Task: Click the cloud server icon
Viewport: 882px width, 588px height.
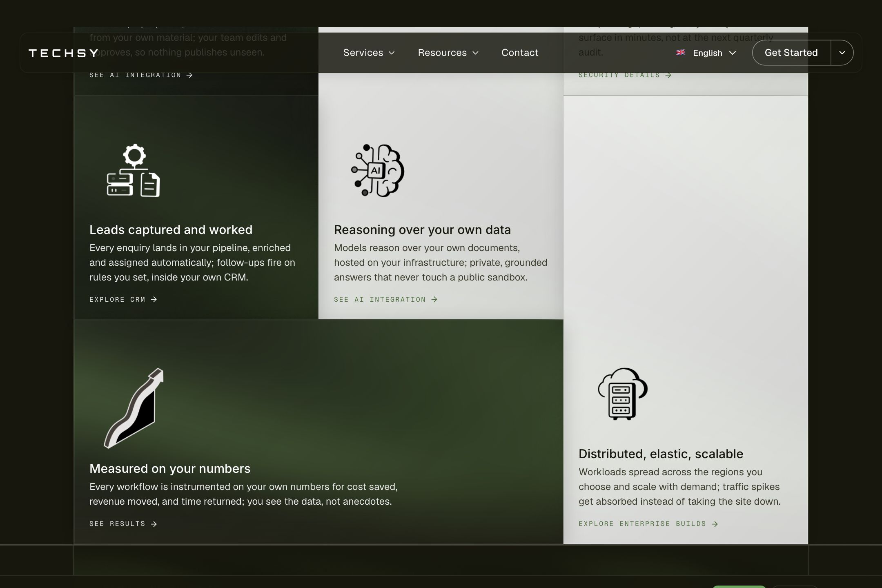Action: point(623,394)
